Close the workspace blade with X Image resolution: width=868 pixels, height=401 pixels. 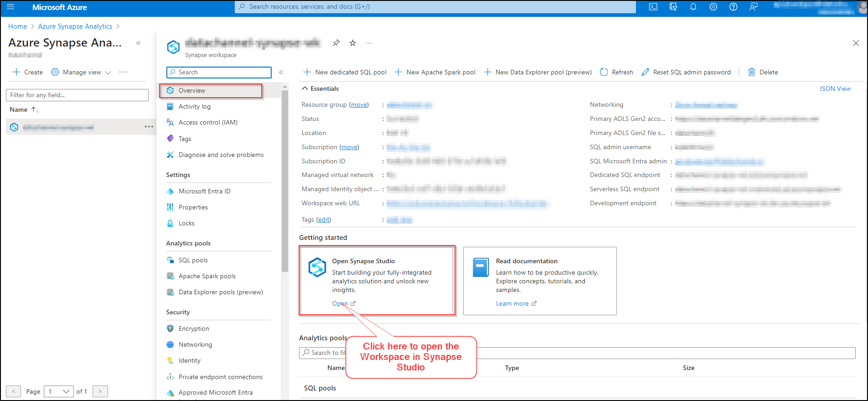coord(856,43)
